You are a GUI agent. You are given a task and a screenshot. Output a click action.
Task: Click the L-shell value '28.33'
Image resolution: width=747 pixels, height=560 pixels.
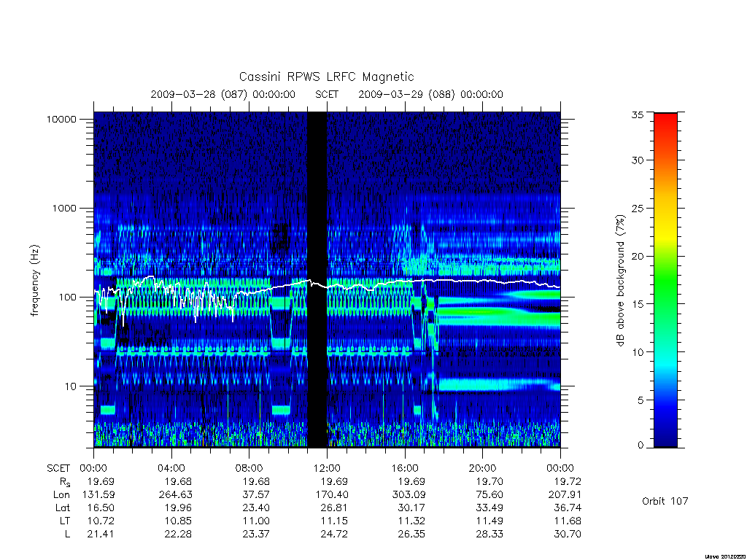point(489,534)
